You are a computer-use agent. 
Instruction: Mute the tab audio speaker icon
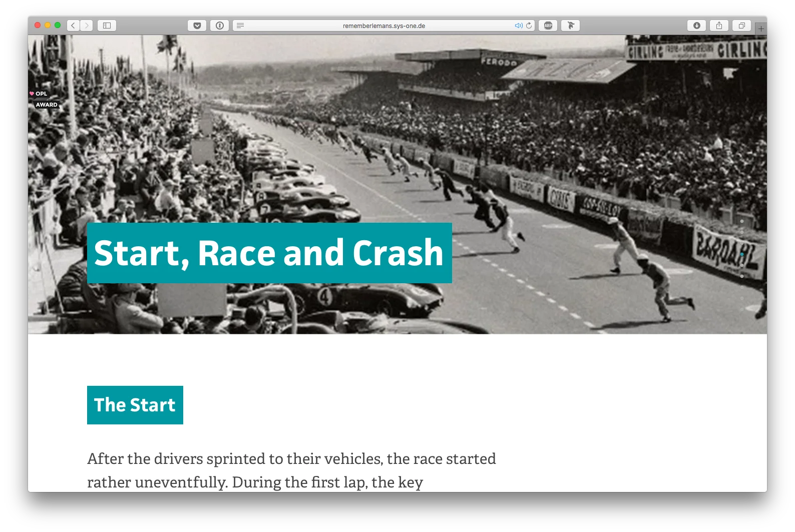tap(519, 26)
